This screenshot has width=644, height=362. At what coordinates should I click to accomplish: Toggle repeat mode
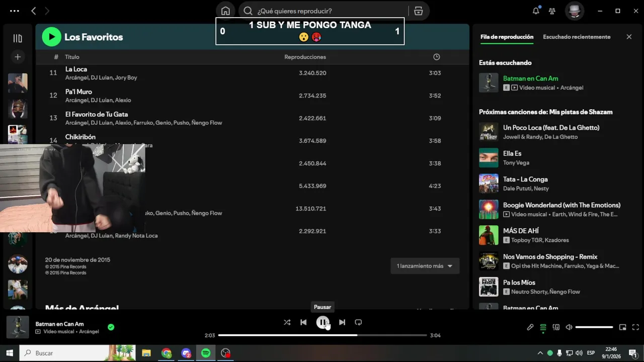(358, 322)
